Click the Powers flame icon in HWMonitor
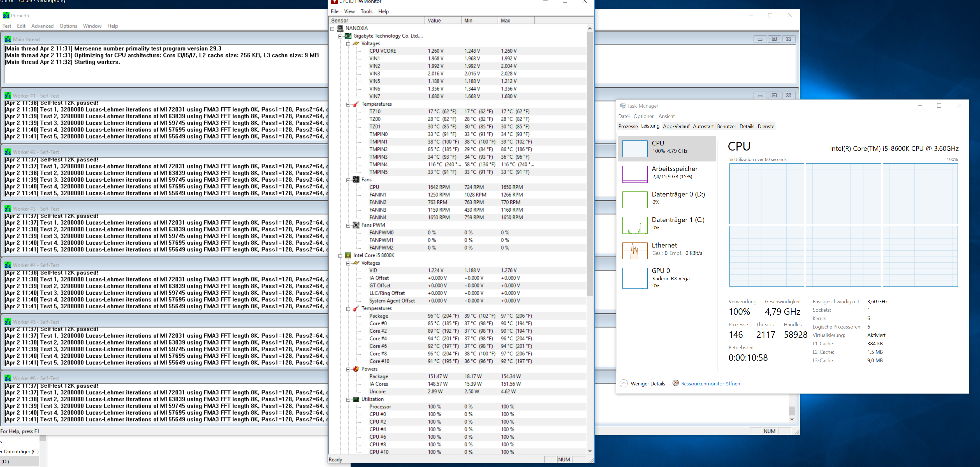This screenshot has height=467, width=980. point(356,369)
